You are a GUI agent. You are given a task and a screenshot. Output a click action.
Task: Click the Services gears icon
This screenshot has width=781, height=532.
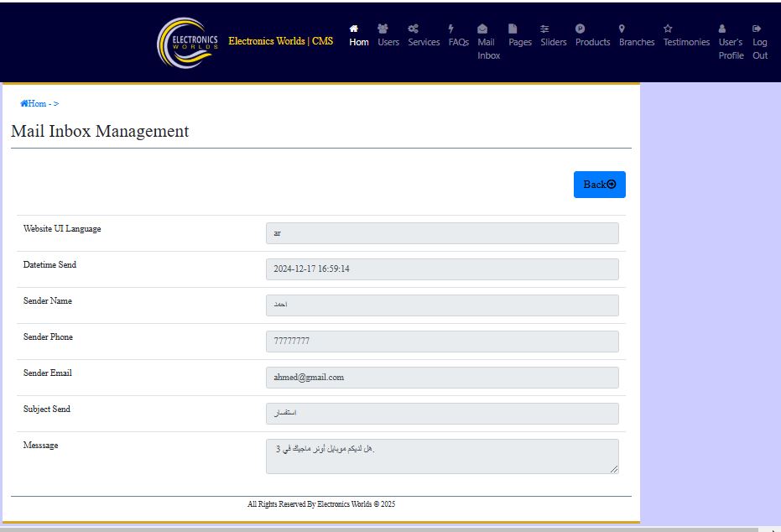[413, 29]
